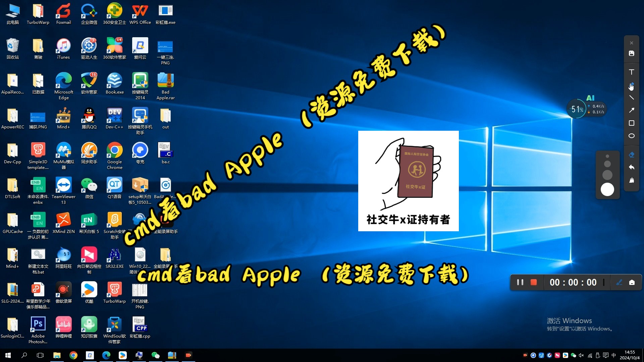Screen dimensions: 644x362
Task: Open File Explorer from the taskbar
Action: click(x=57, y=355)
